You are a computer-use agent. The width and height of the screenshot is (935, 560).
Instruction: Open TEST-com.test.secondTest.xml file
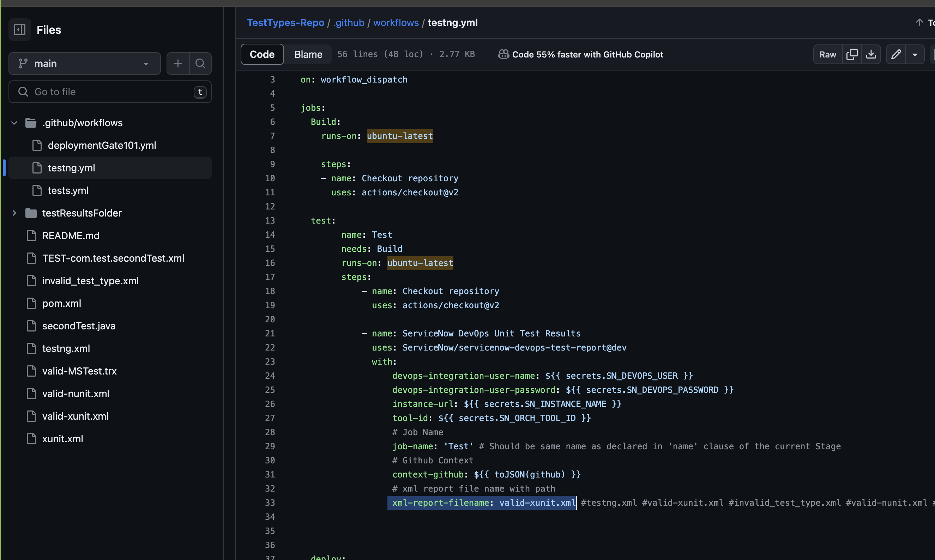[113, 258]
